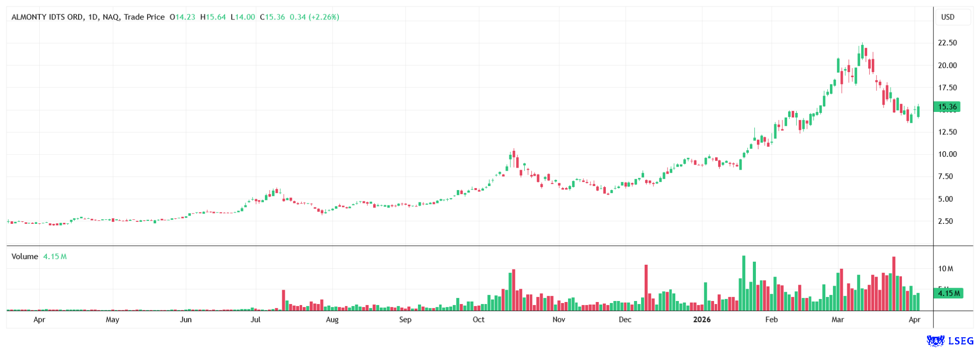Click the Feb label on the time axis
The width and height of the screenshot is (980, 348).
tap(771, 319)
